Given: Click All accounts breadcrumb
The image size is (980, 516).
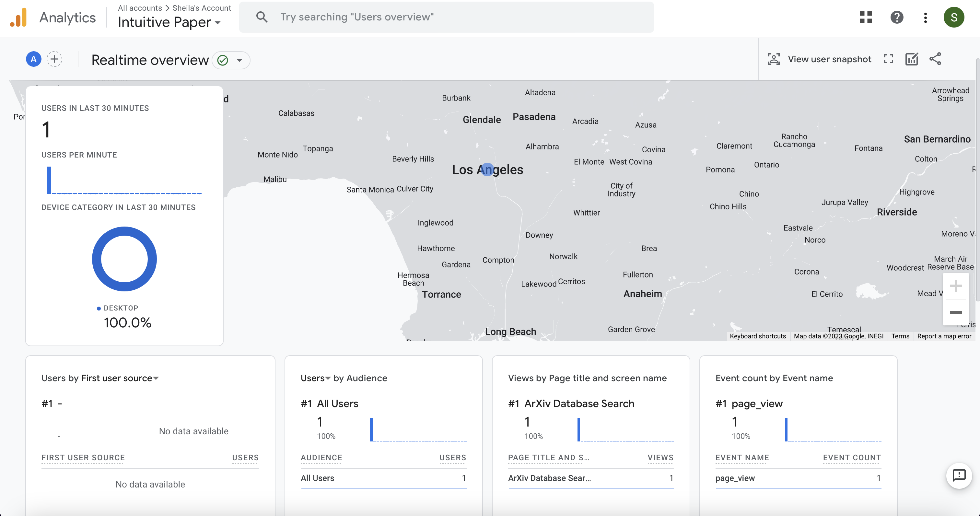Looking at the screenshot, I should pos(140,7).
